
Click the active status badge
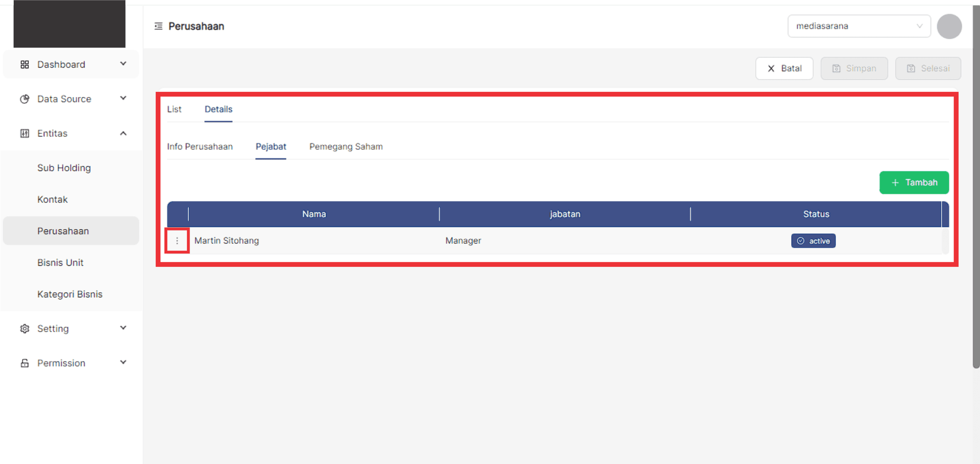tap(813, 241)
